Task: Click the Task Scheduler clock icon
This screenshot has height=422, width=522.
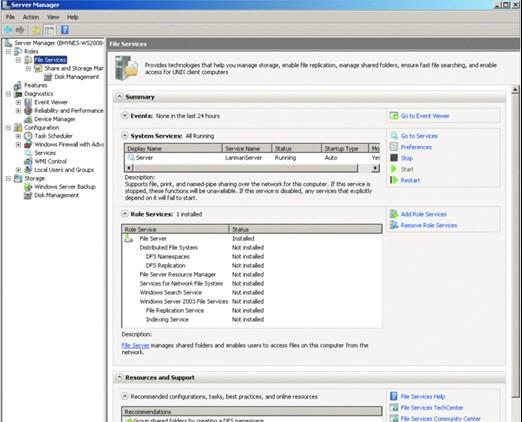Action: (x=28, y=136)
